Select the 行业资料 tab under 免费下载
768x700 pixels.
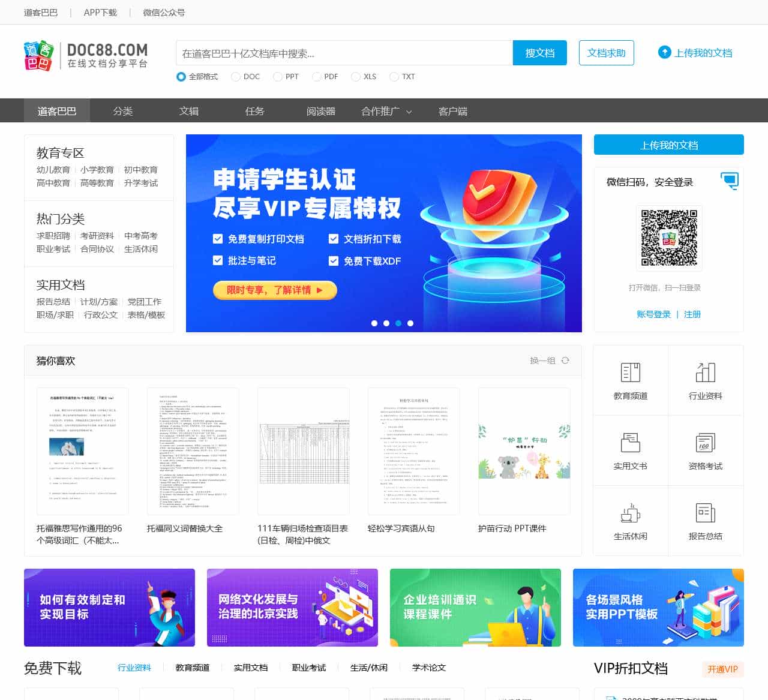point(134,668)
